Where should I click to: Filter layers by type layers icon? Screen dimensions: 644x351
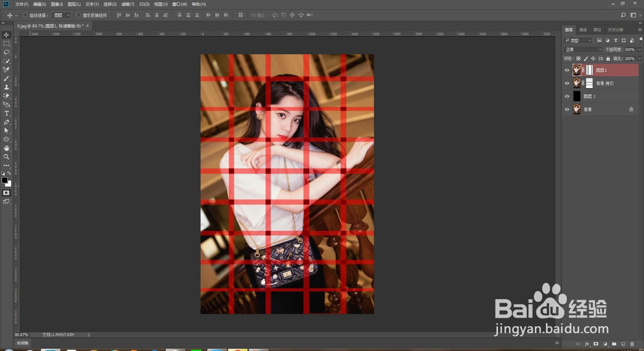pyautogui.click(x=615, y=40)
